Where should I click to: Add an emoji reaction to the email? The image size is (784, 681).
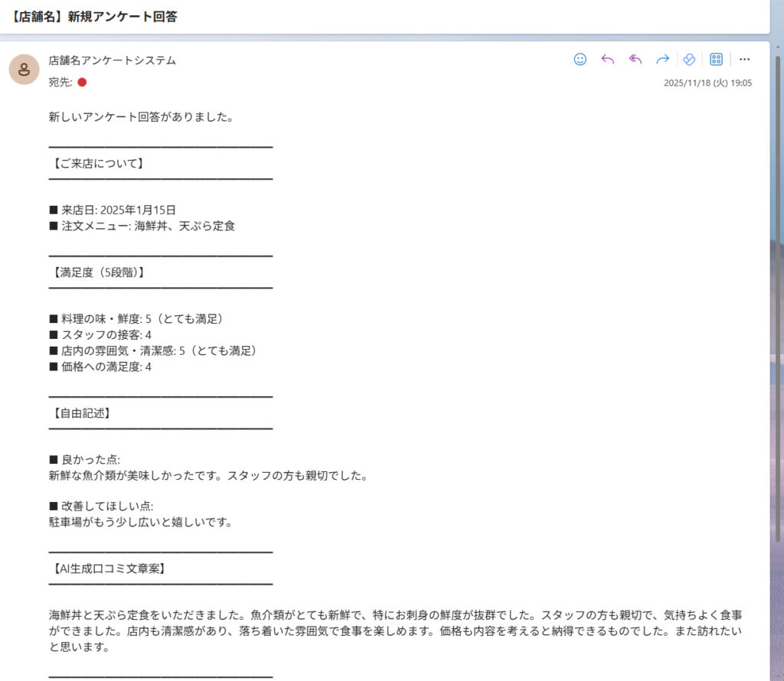580,60
